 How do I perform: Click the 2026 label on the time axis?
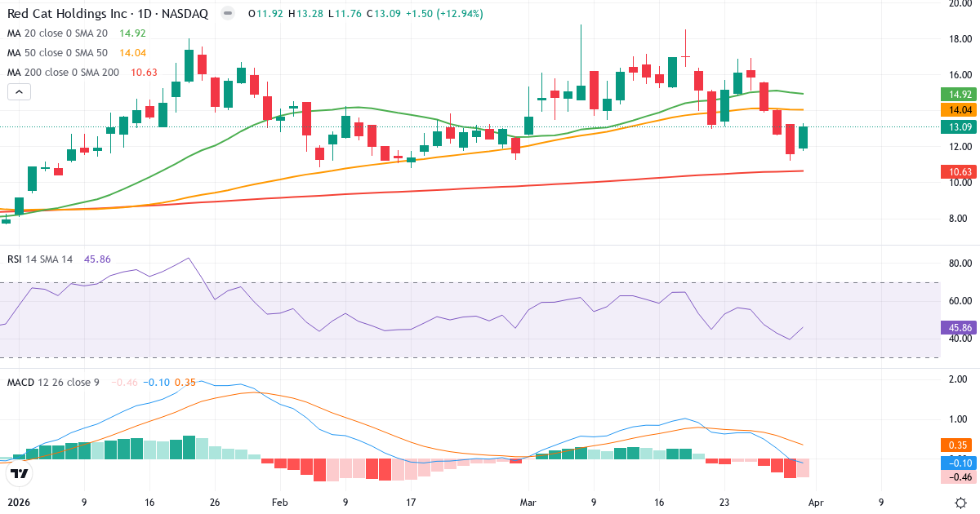click(x=20, y=503)
